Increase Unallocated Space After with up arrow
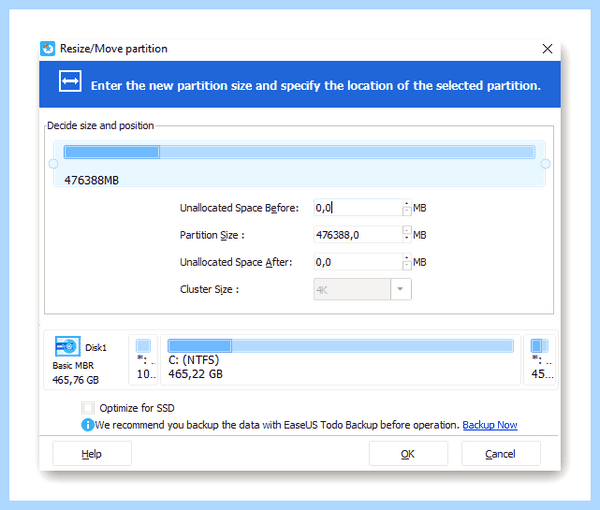The height and width of the screenshot is (510, 600). click(x=407, y=258)
